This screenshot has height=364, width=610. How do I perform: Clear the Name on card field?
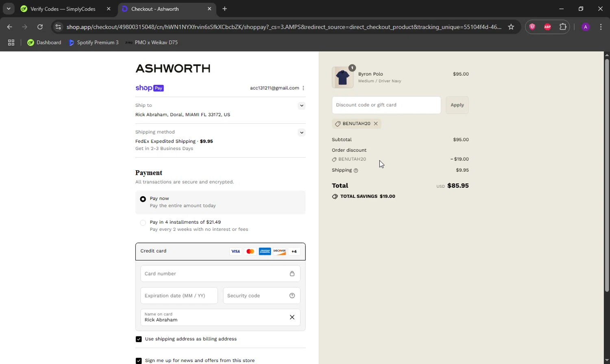pyautogui.click(x=292, y=317)
